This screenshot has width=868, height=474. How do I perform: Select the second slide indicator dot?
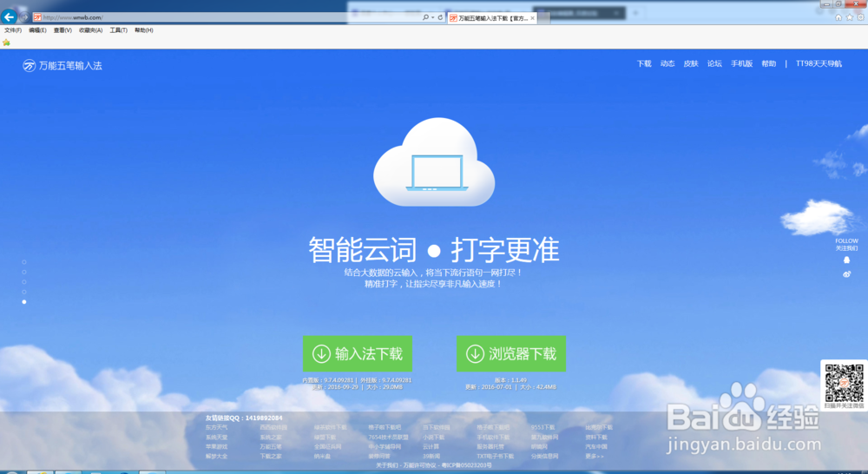tap(23, 272)
